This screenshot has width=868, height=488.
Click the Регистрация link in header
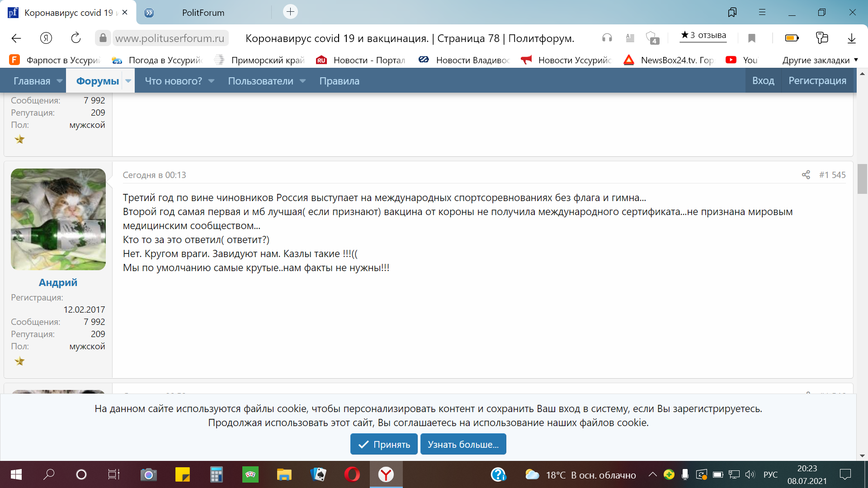click(817, 80)
